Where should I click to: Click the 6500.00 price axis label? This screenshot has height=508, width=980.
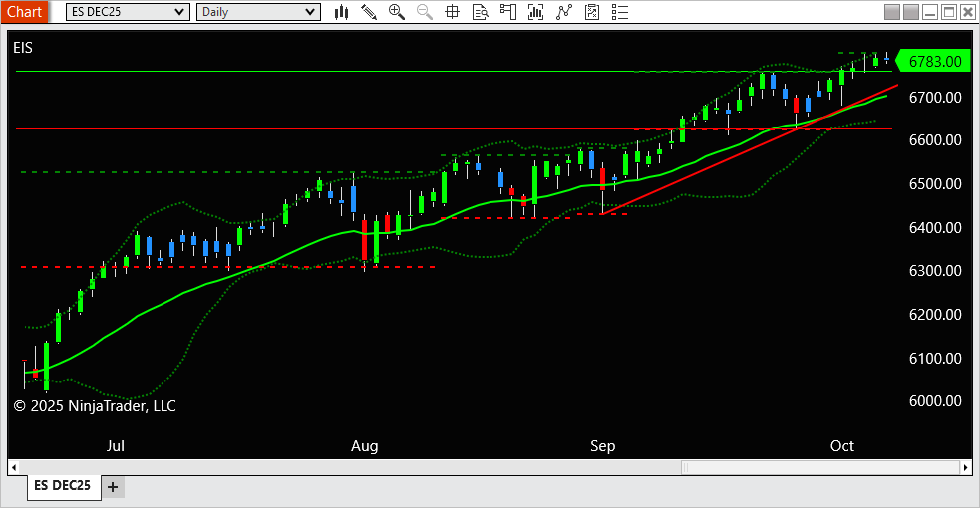(x=935, y=184)
